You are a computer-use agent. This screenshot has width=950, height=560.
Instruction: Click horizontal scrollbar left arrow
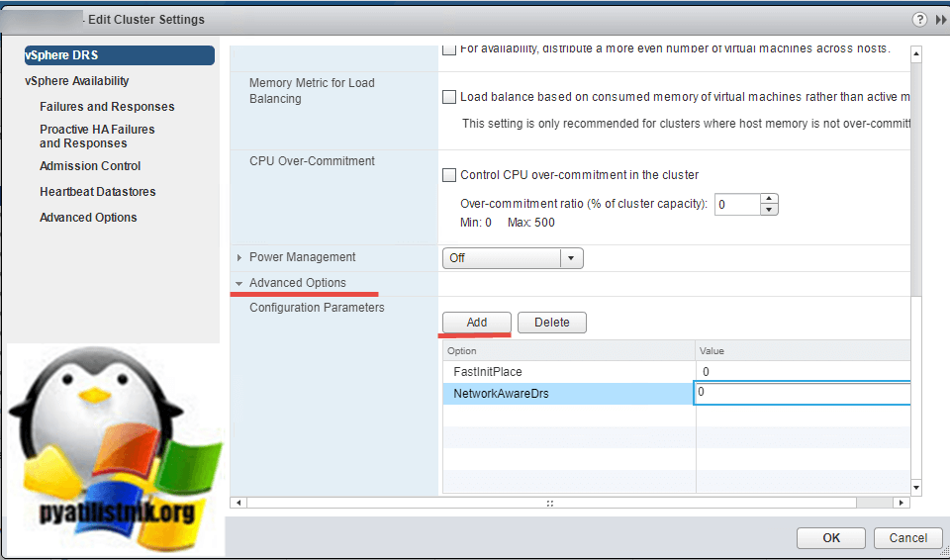coord(238,503)
